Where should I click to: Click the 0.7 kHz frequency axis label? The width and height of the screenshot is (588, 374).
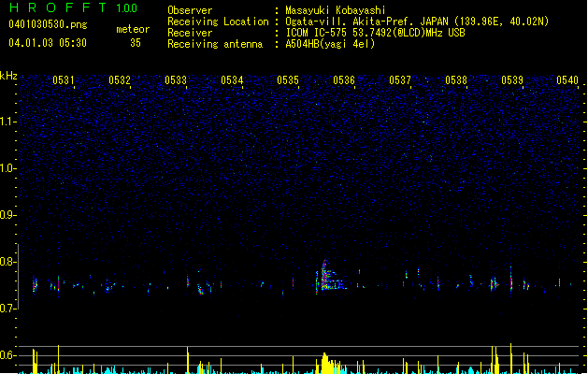7,309
